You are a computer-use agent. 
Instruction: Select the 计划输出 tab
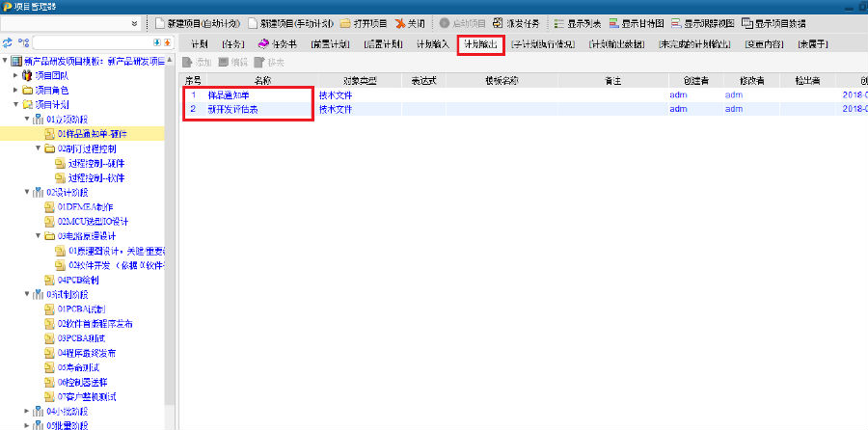click(480, 44)
